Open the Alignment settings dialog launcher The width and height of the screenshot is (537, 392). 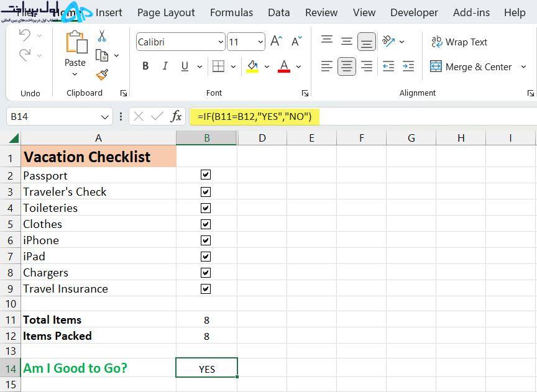[531, 93]
